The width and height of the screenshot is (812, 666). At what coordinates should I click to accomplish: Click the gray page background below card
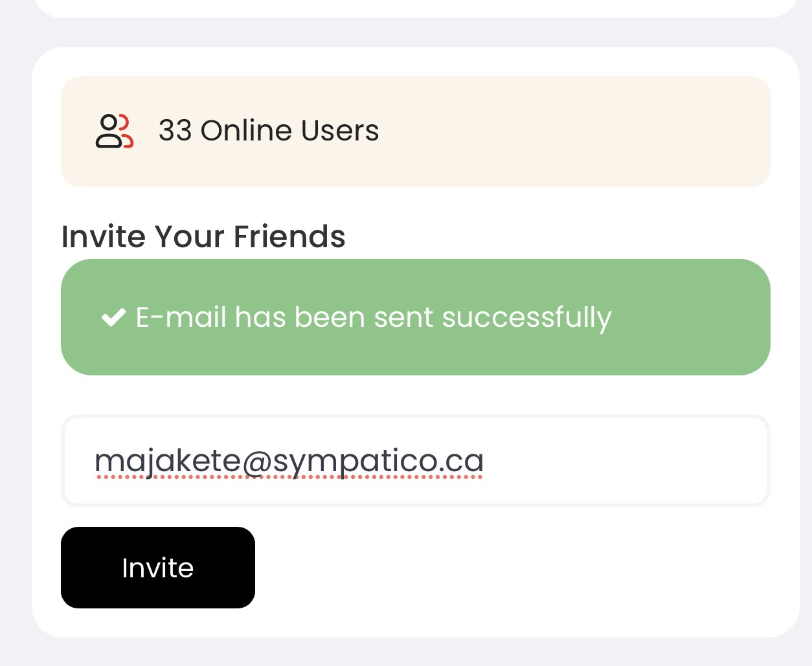pyautogui.click(x=416, y=652)
